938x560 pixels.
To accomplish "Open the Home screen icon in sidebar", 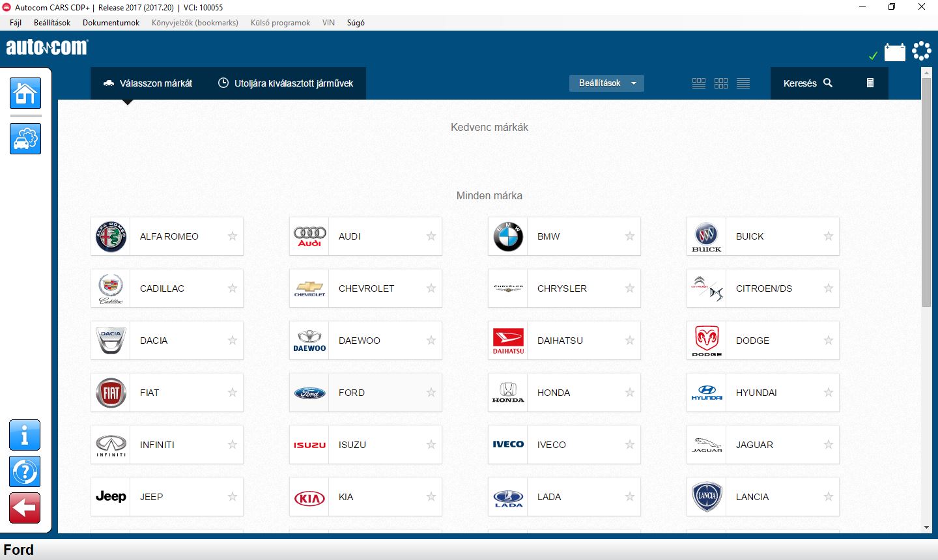I will [x=25, y=93].
